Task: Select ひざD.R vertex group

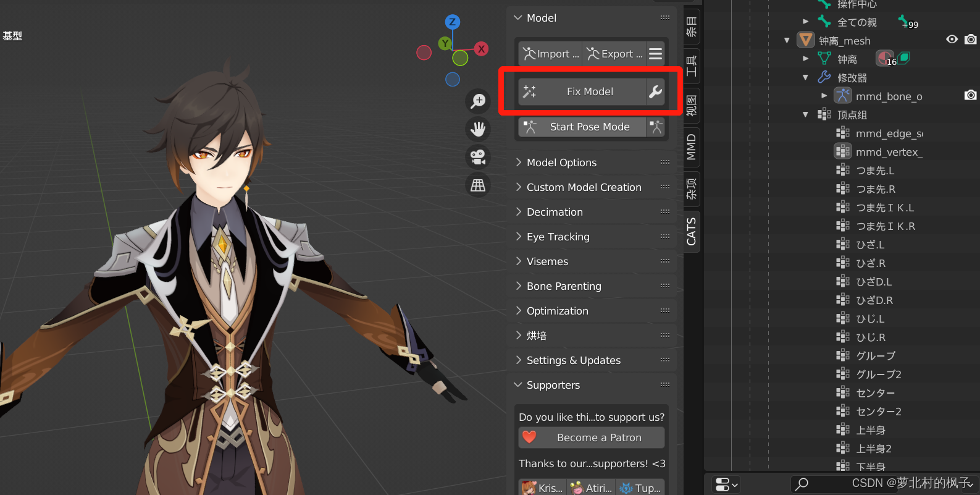Action: click(x=874, y=300)
